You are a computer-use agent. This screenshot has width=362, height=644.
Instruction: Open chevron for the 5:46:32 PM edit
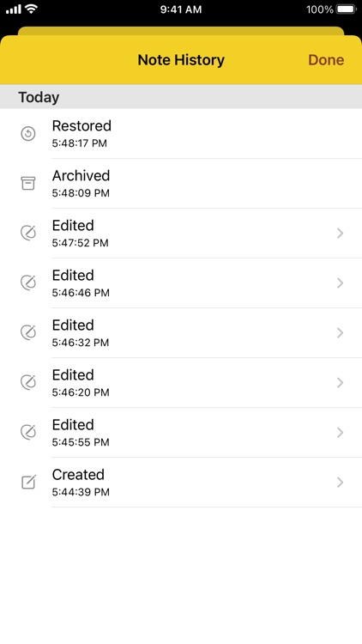click(x=340, y=332)
